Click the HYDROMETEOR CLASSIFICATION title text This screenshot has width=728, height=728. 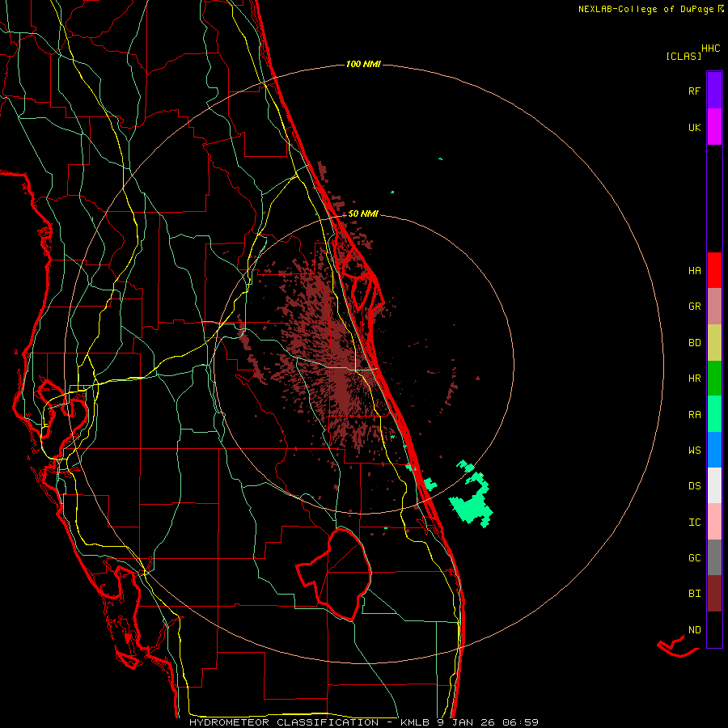coord(284,722)
